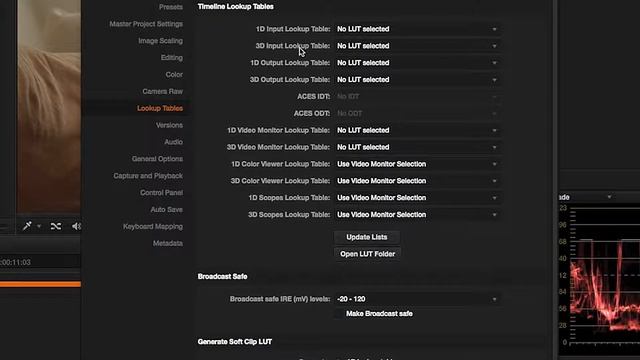
Task: Open 3D Output Lookup Table dropdown
Action: tap(418, 80)
